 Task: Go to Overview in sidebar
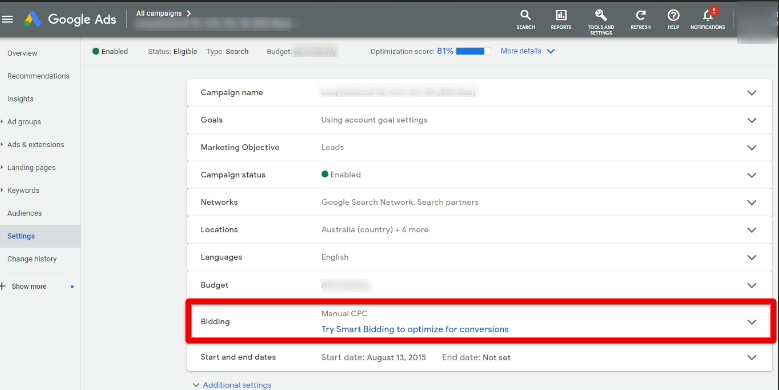22,53
